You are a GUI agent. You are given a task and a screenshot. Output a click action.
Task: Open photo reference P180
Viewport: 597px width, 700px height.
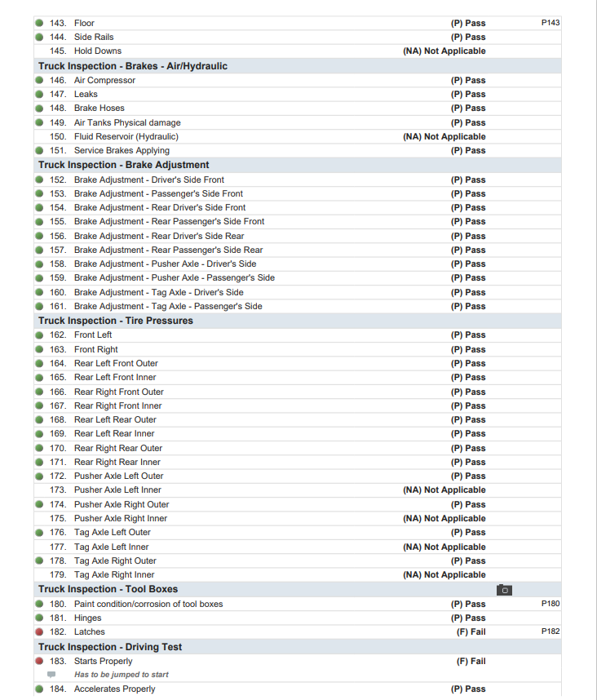(x=551, y=604)
